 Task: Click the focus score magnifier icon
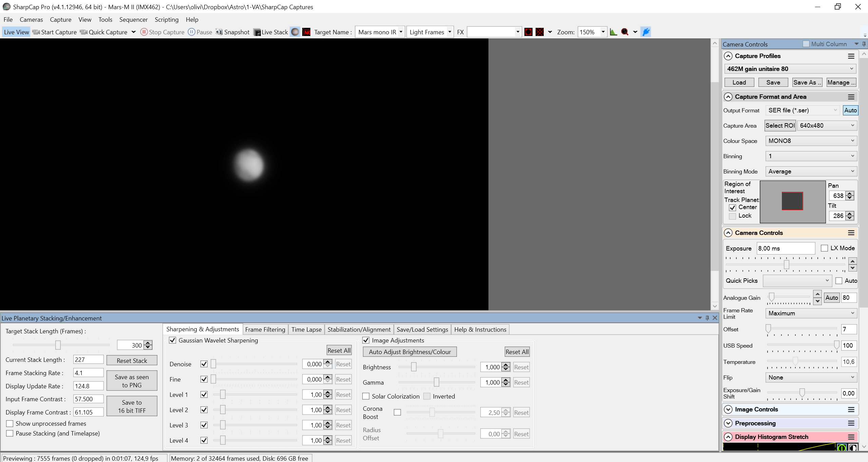click(x=625, y=32)
